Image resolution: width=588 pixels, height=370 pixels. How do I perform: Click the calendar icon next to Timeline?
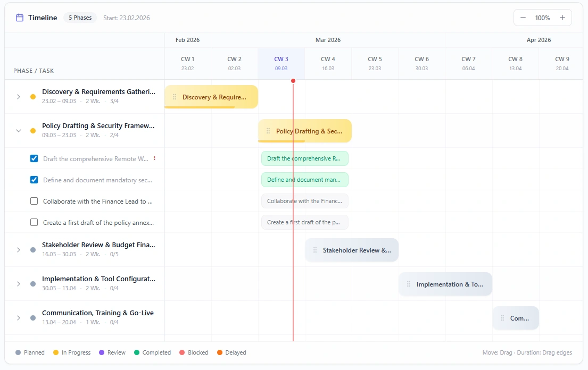[19, 17]
